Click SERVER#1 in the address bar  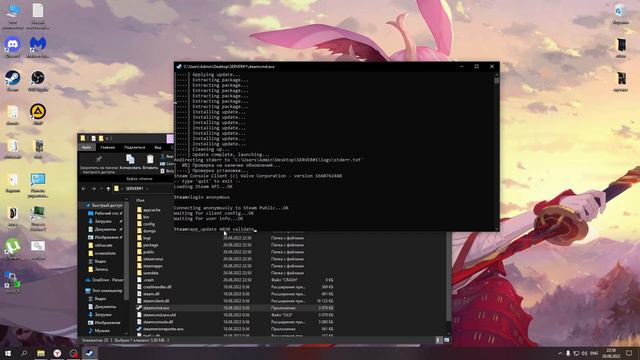click(134, 189)
